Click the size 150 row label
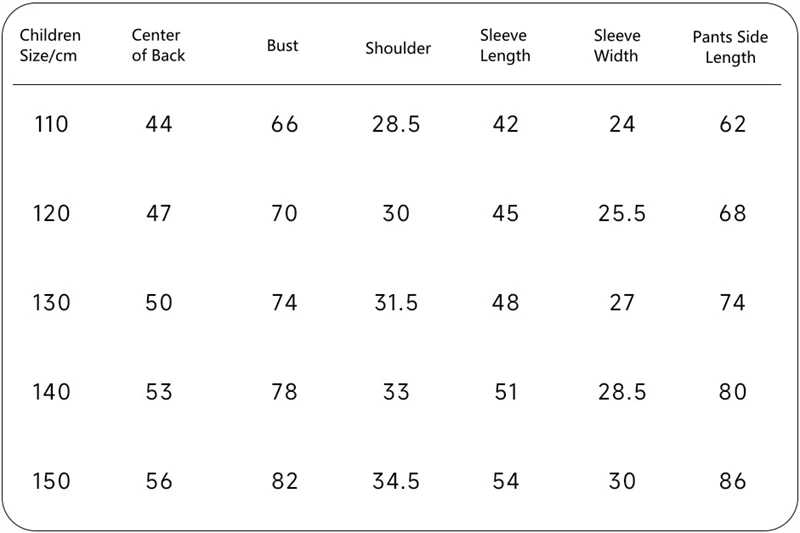800x533 pixels. [52, 481]
